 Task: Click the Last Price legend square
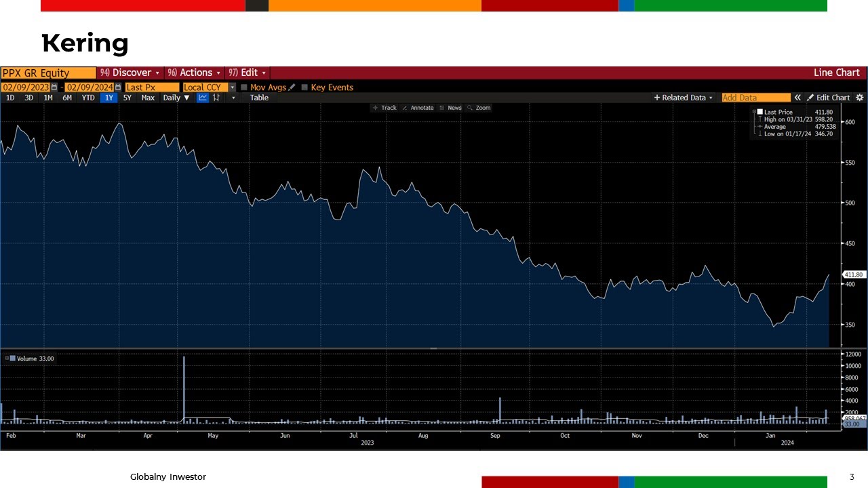point(760,112)
